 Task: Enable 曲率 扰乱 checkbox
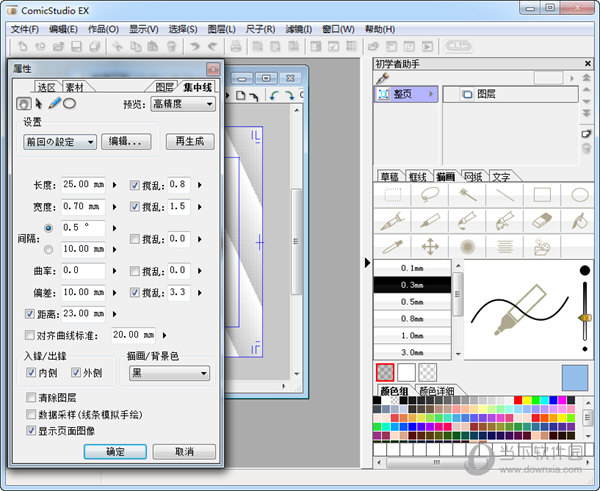[x=134, y=271]
